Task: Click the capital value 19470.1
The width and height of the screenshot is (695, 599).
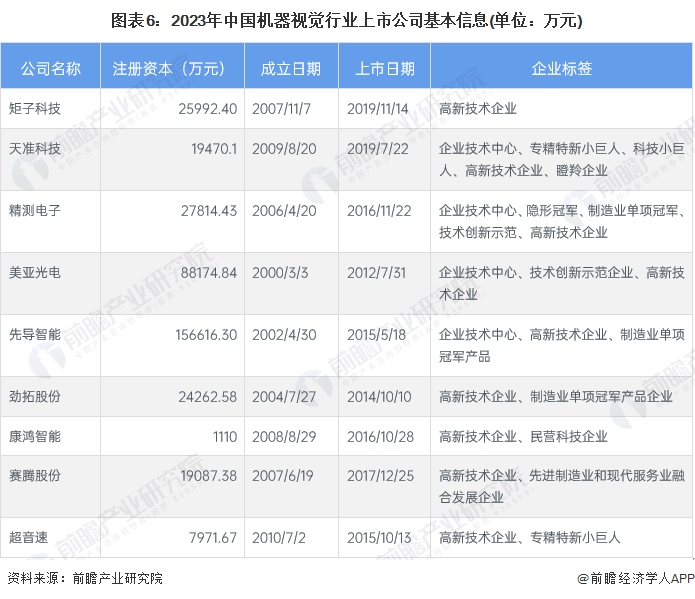Action: point(214,149)
